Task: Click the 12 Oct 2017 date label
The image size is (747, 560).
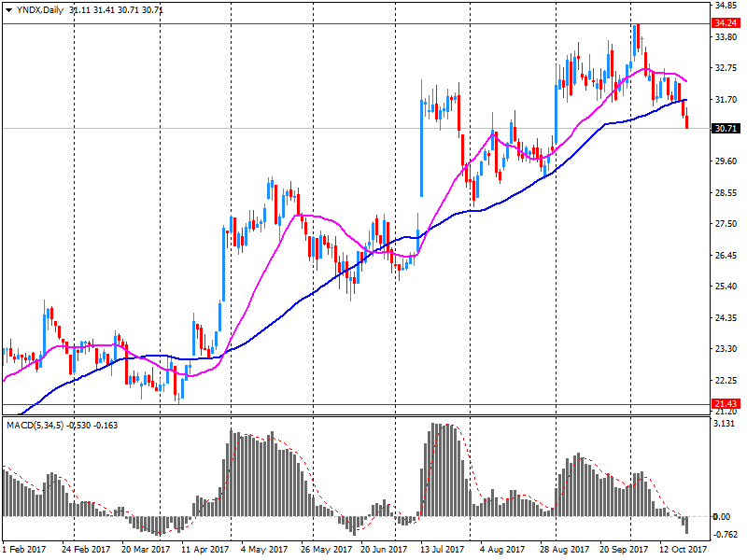Action: click(x=684, y=550)
